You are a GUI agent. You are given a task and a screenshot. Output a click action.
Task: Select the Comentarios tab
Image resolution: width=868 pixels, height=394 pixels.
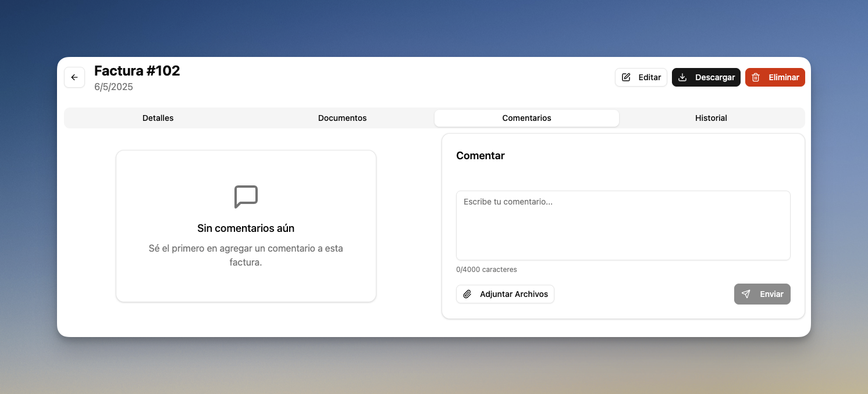[527, 118]
